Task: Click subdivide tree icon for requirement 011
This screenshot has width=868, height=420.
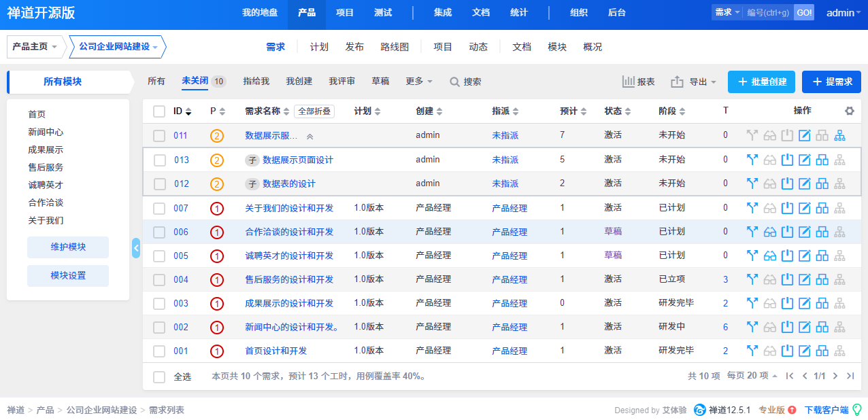Action: click(x=839, y=135)
